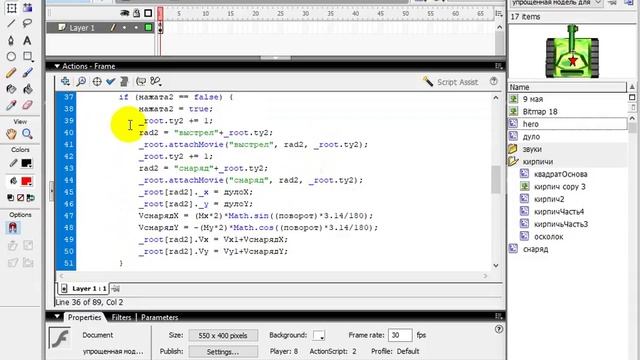Select the Zoom magnifier tool
This screenshot has width=640, height=360.
pyautogui.click(x=27, y=134)
